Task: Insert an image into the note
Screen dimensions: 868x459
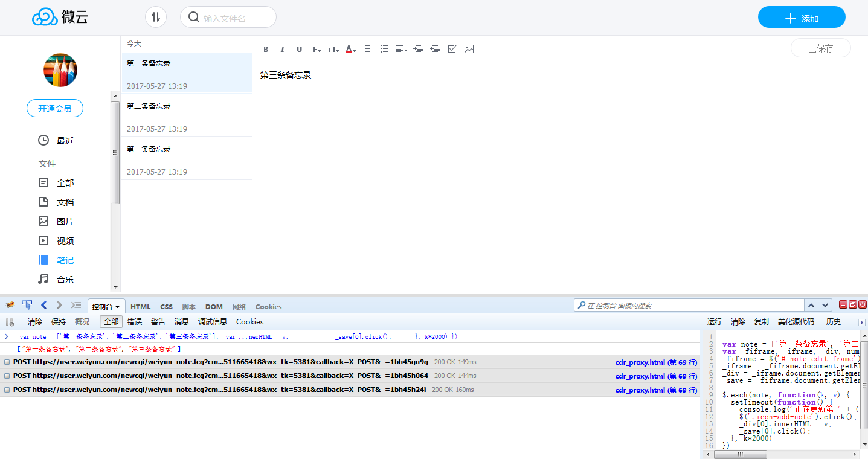Action: click(469, 49)
